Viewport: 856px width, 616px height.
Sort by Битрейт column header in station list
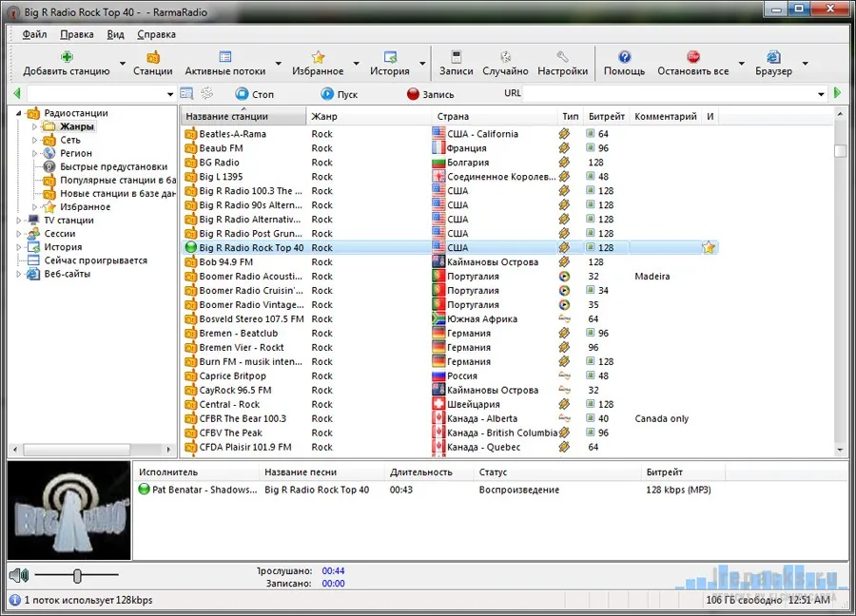pyautogui.click(x=607, y=116)
